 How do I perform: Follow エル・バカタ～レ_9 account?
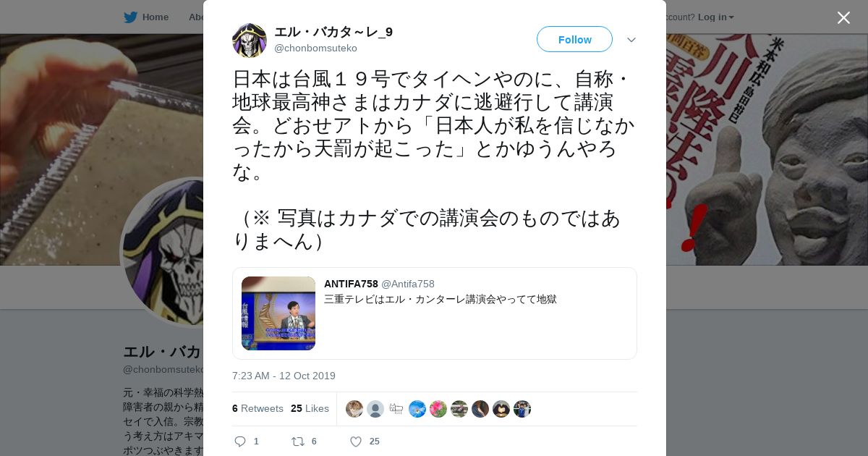click(574, 39)
